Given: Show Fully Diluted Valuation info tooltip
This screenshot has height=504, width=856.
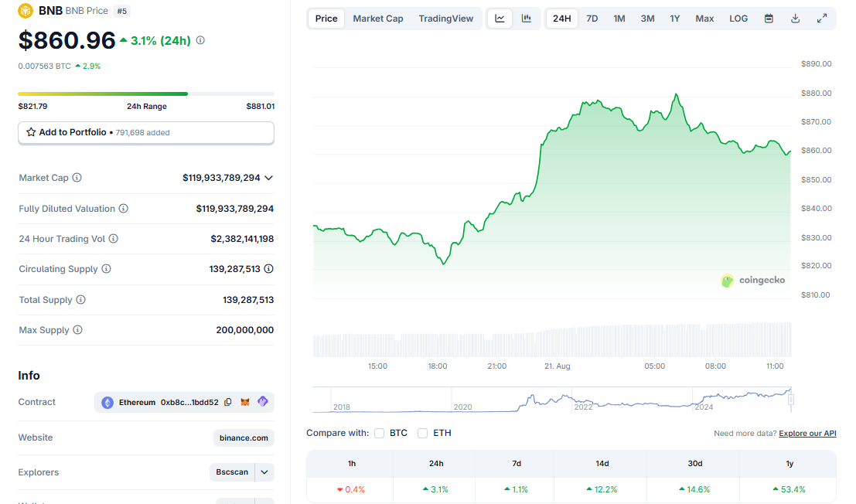Looking at the screenshot, I should pos(124,209).
